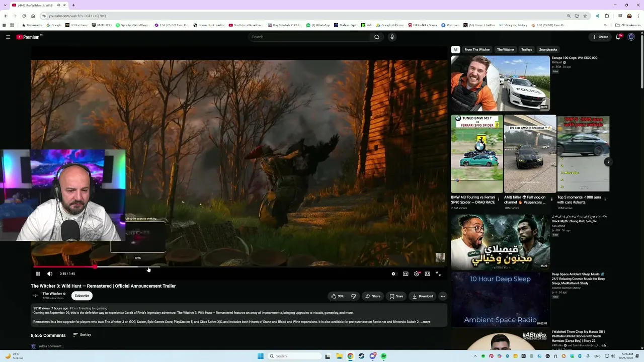This screenshot has height=362, width=644.
Task: Open the video player settings gear
Action: coord(417,274)
